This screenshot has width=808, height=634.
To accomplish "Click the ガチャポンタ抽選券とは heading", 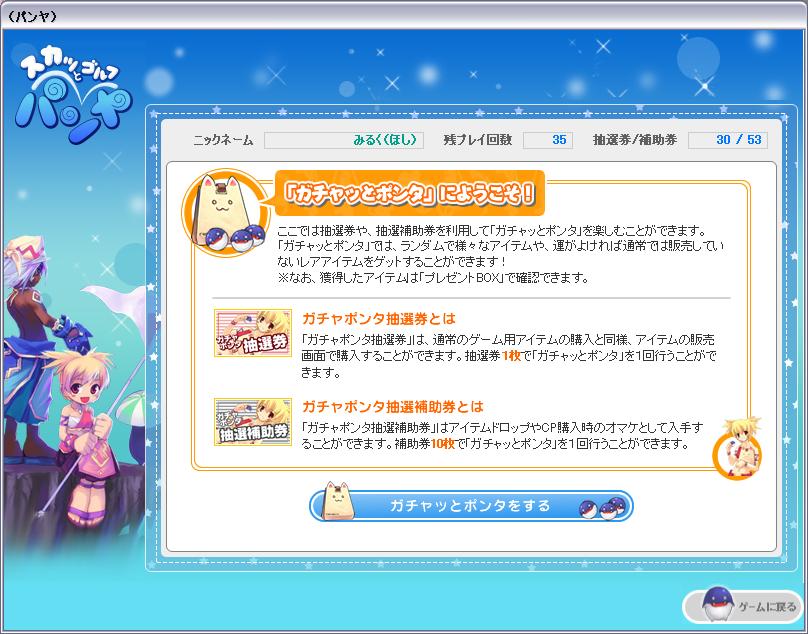I will click(379, 319).
